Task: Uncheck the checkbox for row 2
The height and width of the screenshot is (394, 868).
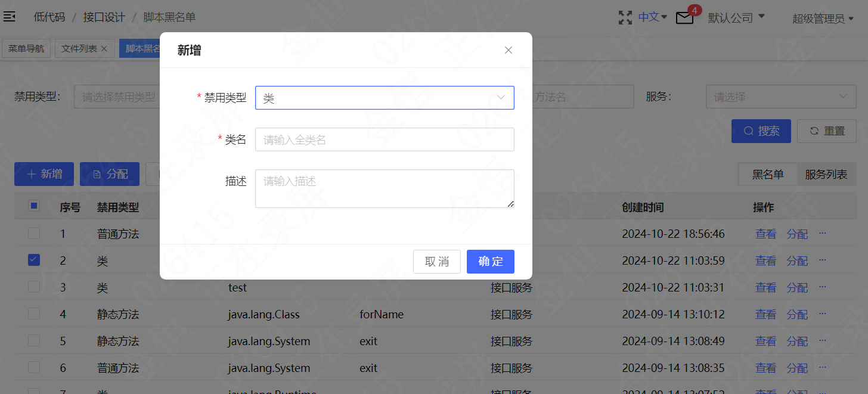Action: pyautogui.click(x=34, y=260)
